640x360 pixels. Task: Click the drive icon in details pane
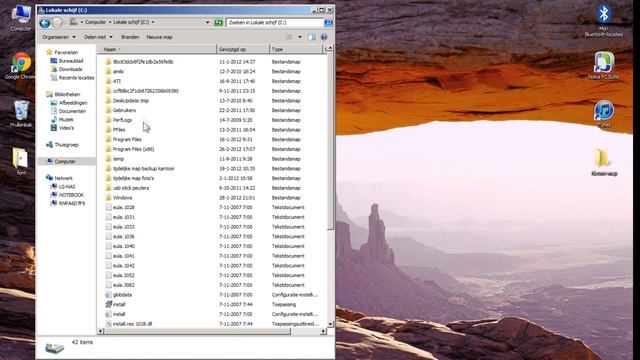pos(54,347)
